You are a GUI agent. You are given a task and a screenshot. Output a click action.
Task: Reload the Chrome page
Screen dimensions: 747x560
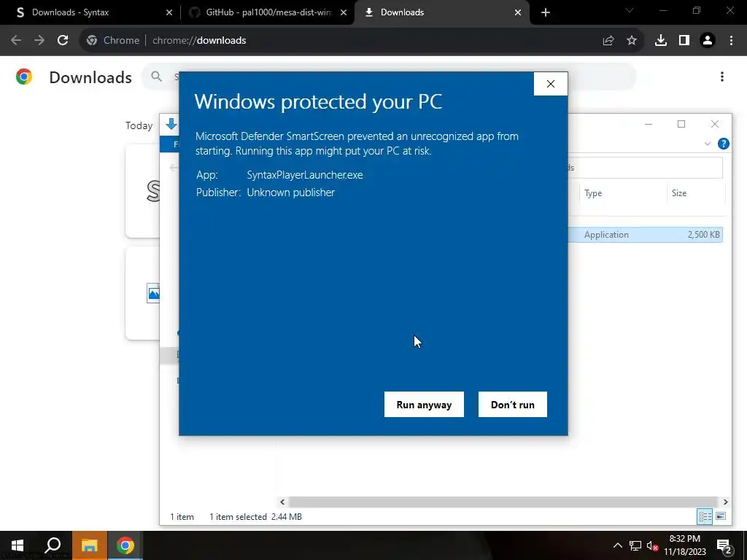click(x=63, y=41)
